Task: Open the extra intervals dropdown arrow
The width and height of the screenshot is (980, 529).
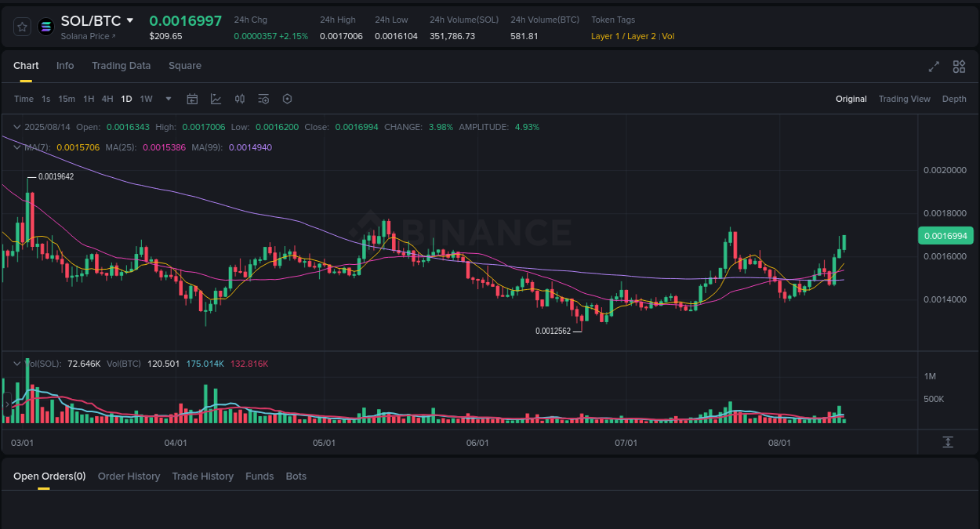Action: coord(168,99)
